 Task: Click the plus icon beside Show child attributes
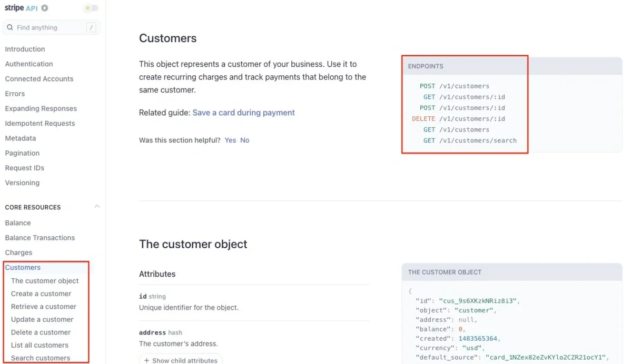146,360
